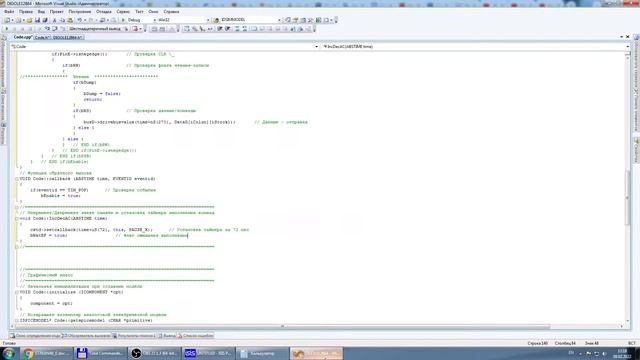Click the editor horizontal scrollbar

(282, 327)
